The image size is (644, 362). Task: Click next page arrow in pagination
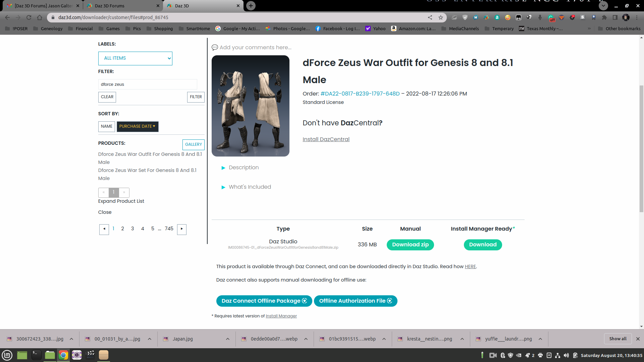(182, 229)
